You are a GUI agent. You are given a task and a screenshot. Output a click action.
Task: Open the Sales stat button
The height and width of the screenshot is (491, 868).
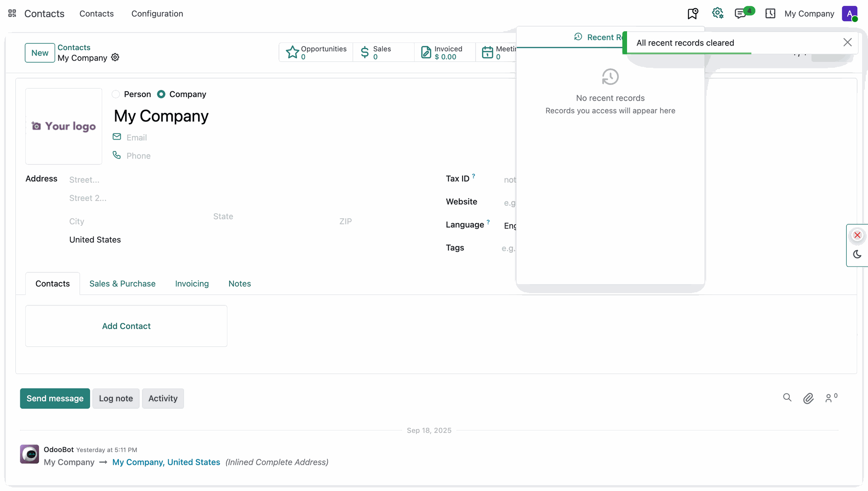[x=383, y=52]
